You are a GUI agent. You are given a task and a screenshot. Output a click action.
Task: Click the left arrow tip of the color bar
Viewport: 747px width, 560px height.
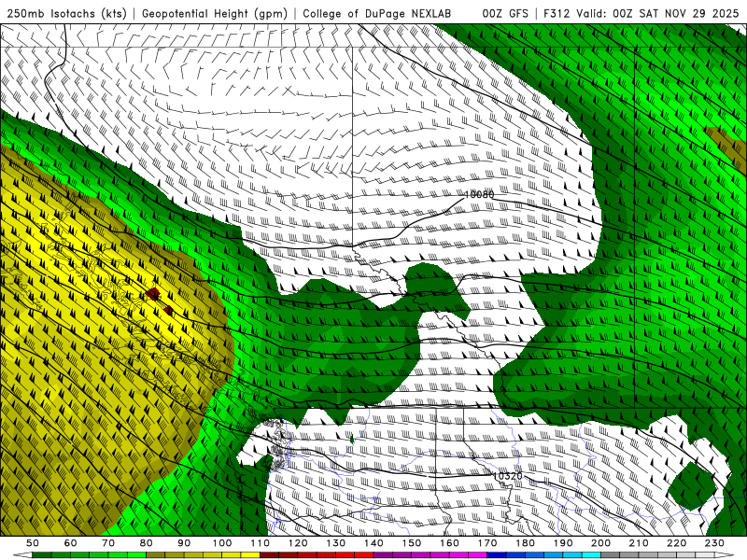pos(21,555)
